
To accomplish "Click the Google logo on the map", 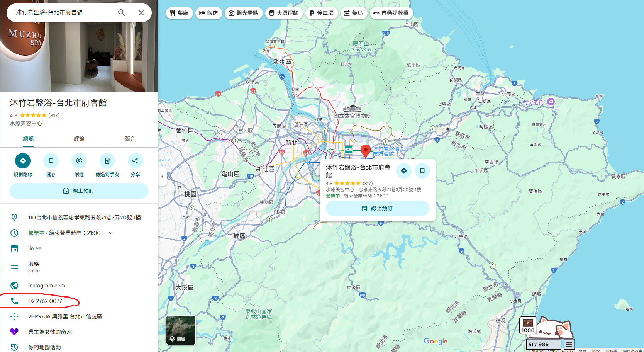I will [436, 341].
